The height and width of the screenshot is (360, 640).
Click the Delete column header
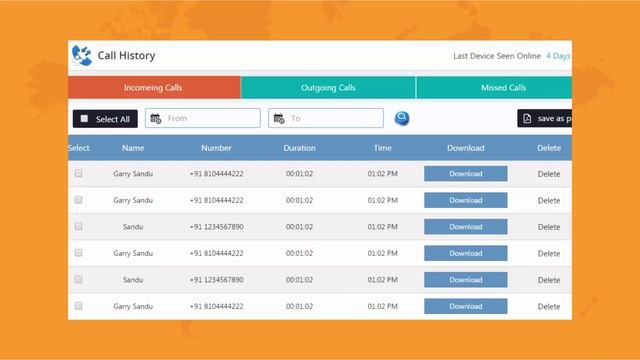point(549,148)
